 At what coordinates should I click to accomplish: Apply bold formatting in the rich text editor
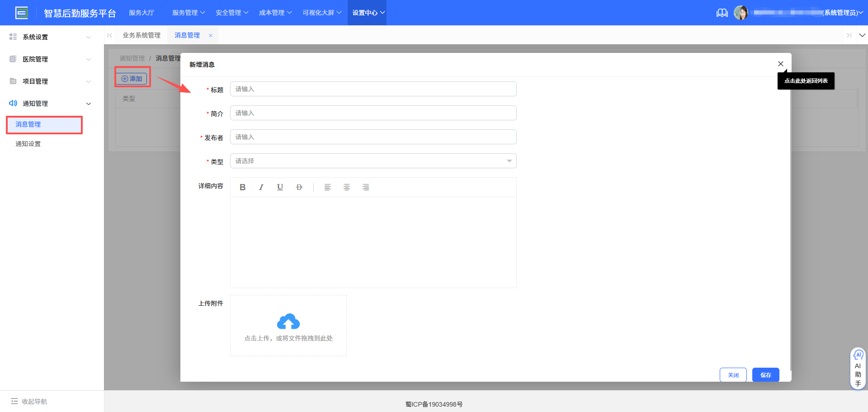pyautogui.click(x=243, y=187)
